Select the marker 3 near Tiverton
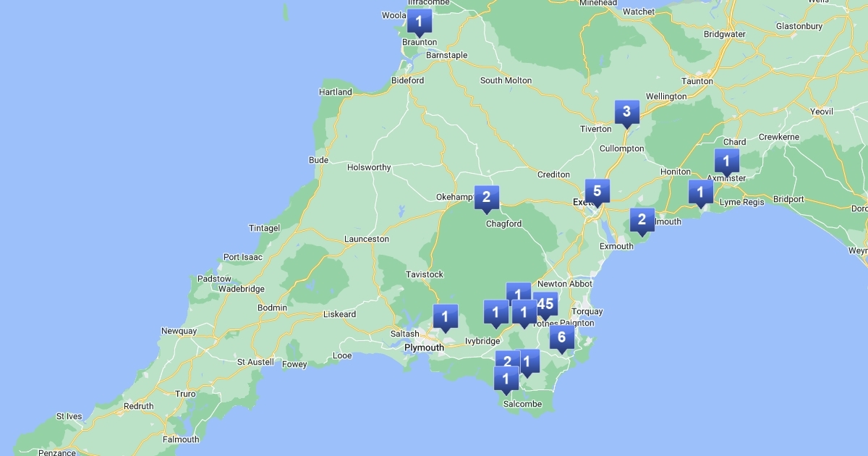The height and width of the screenshot is (456, 868). (627, 113)
